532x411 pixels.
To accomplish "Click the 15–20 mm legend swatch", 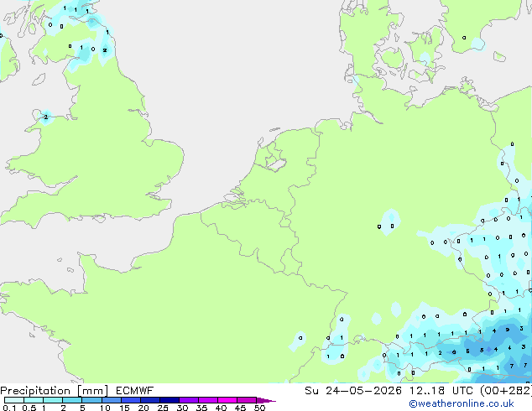I will click(x=130, y=400).
